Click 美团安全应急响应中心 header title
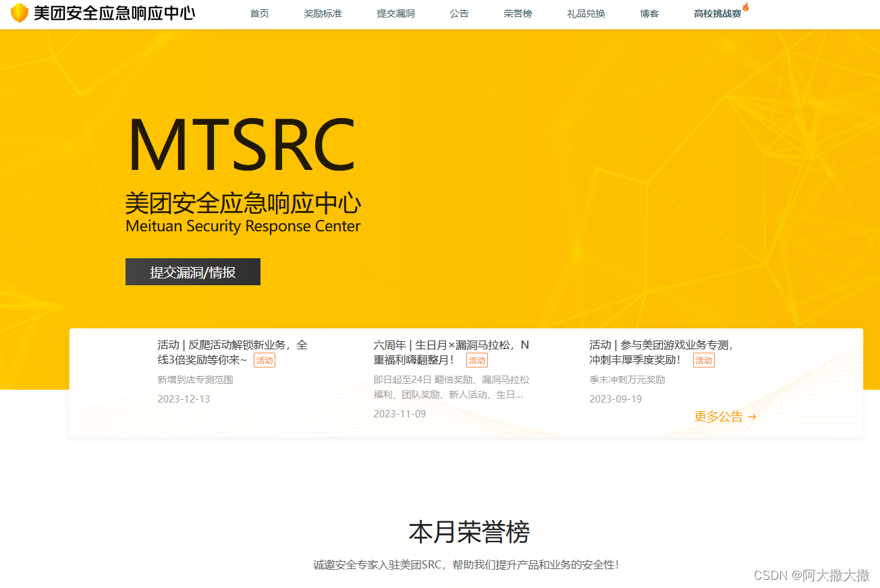 pos(115,13)
